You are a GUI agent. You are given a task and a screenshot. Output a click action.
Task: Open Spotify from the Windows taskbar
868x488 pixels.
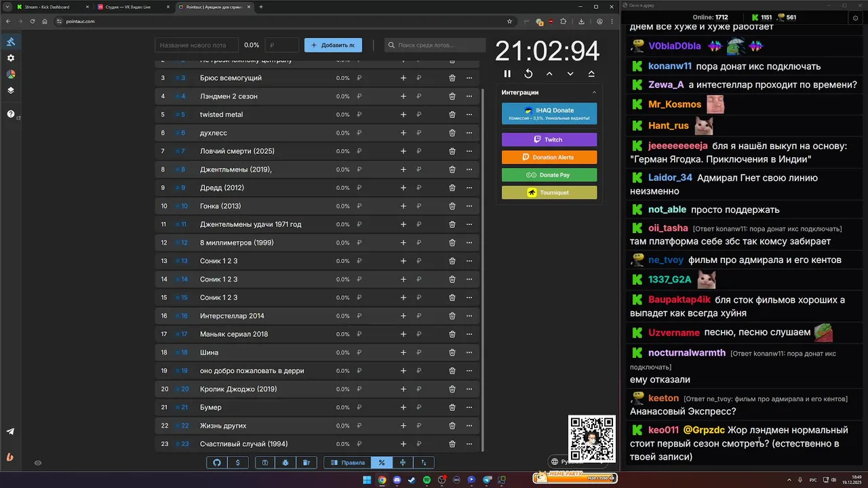(x=427, y=480)
